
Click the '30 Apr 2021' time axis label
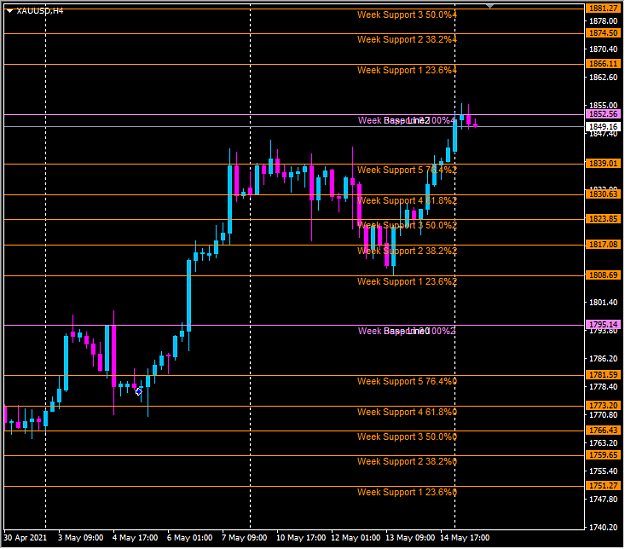(x=25, y=538)
